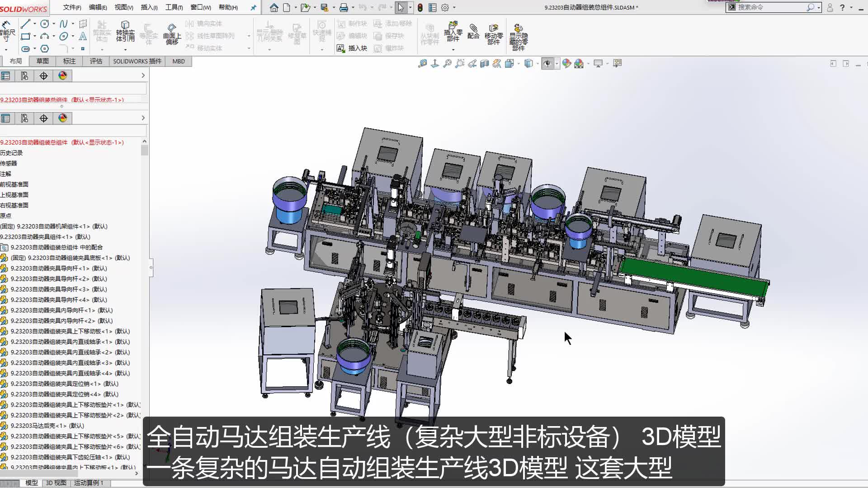The height and width of the screenshot is (488, 868).
Task: Select the Line sketch tool
Action: [x=25, y=23]
